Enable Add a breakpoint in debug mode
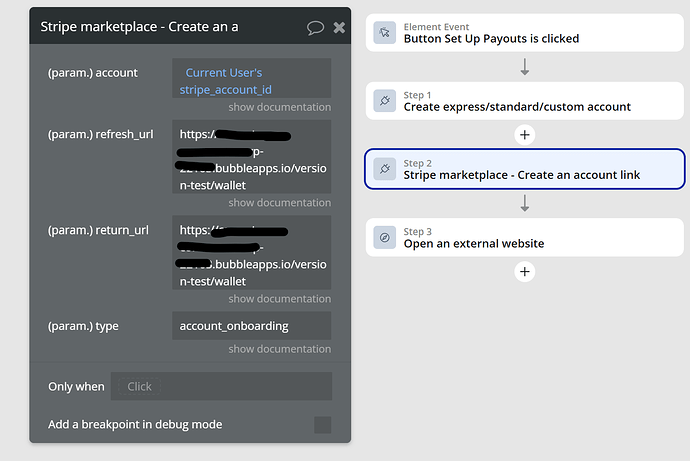 [323, 424]
